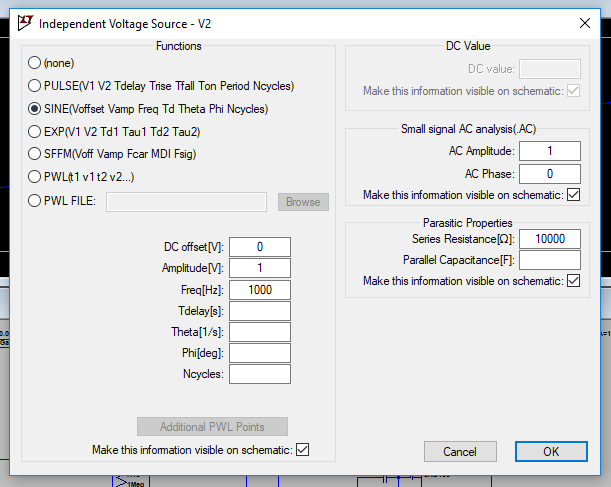611x487 pixels.
Task: Select the PULSE function option
Action: (x=35, y=86)
